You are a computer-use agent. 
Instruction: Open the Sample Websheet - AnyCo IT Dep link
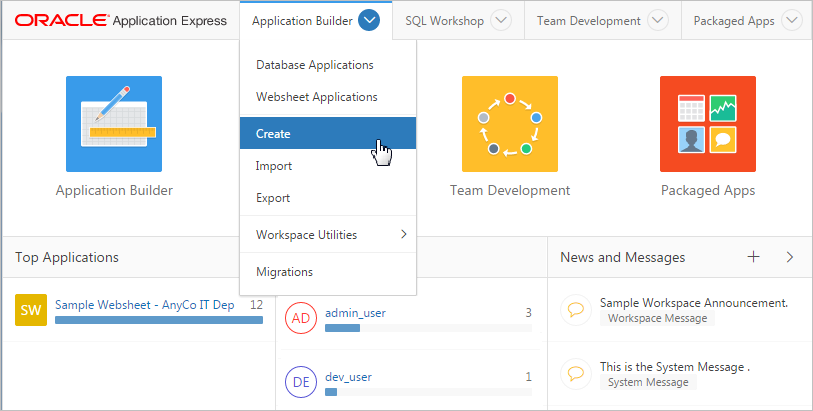point(144,305)
